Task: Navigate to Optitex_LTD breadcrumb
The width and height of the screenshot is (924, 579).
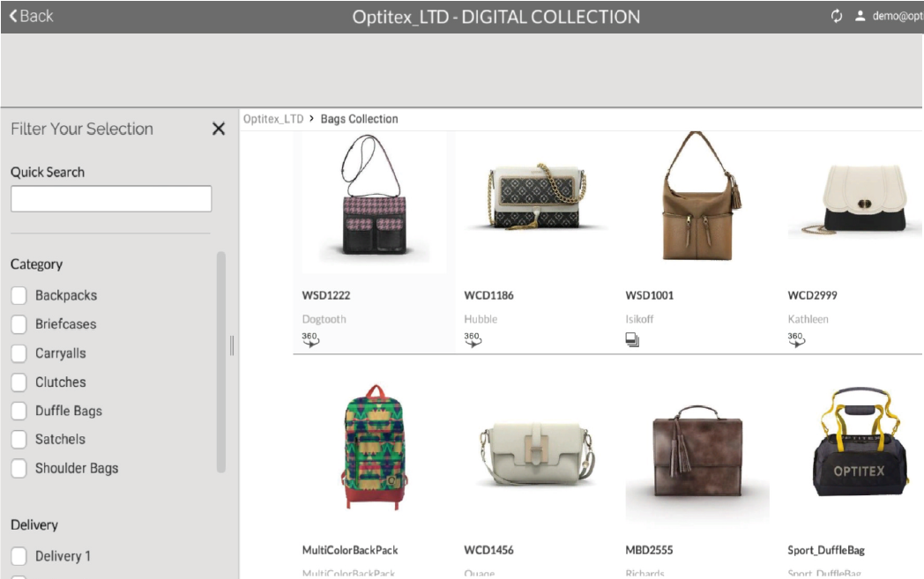Action: (x=273, y=119)
